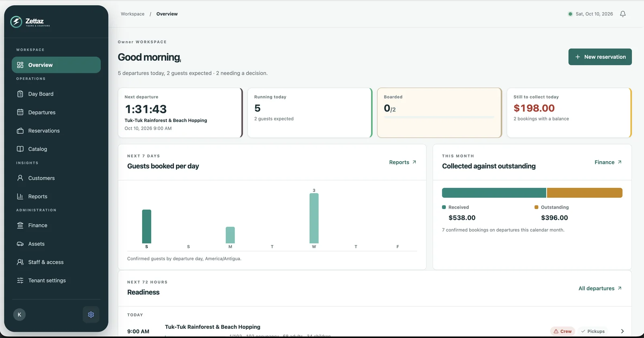Click the Still to collect today amount $198.00

[534, 108]
